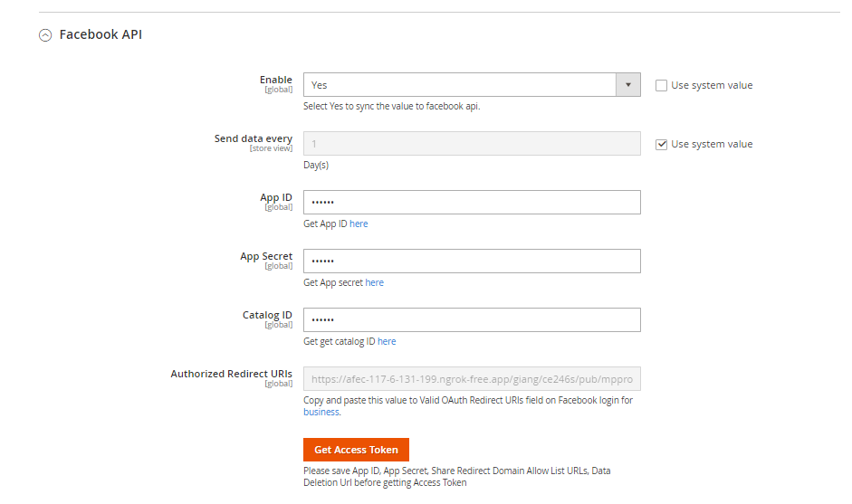The width and height of the screenshot is (852, 504).
Task: Open the Get App ID here link
Action: [x=359, y=223]
